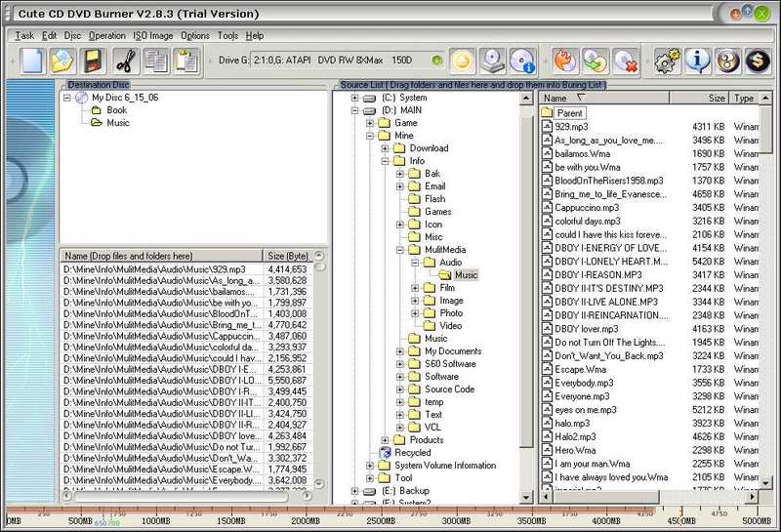Select My Disc 6_15_06 disc icon
781x532 pixels.
point(82,98)
